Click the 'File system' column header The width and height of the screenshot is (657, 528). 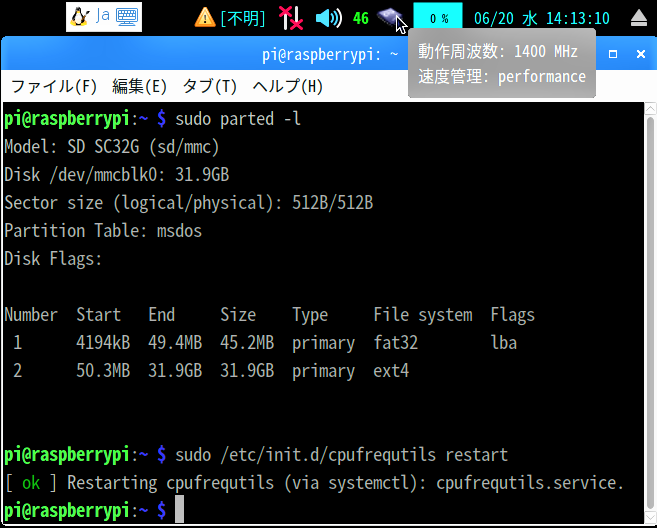coord(423,315)
